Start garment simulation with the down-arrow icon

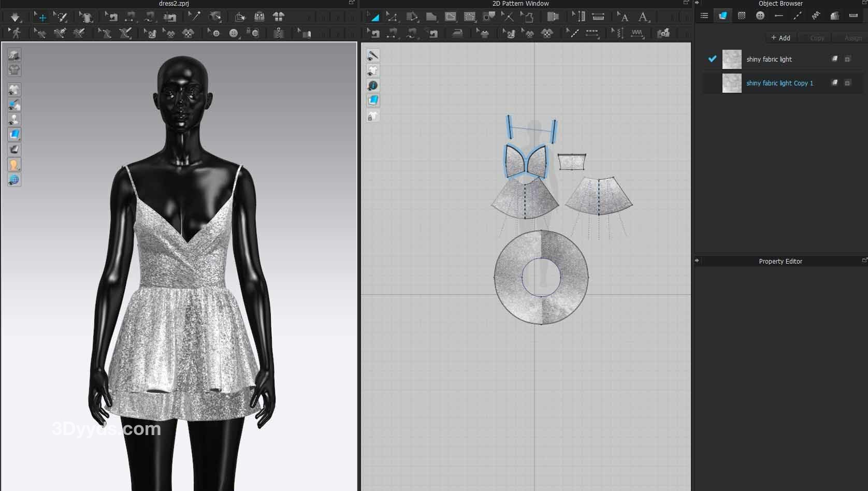click(x=15, y=17)
